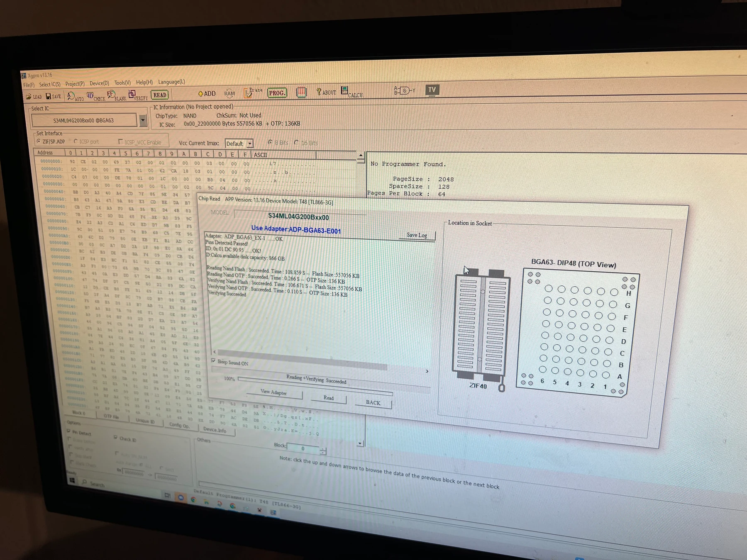Click the Block number input field
This screenshot has height=560, width=747.
pyautogui.click(x=303, y=448)
